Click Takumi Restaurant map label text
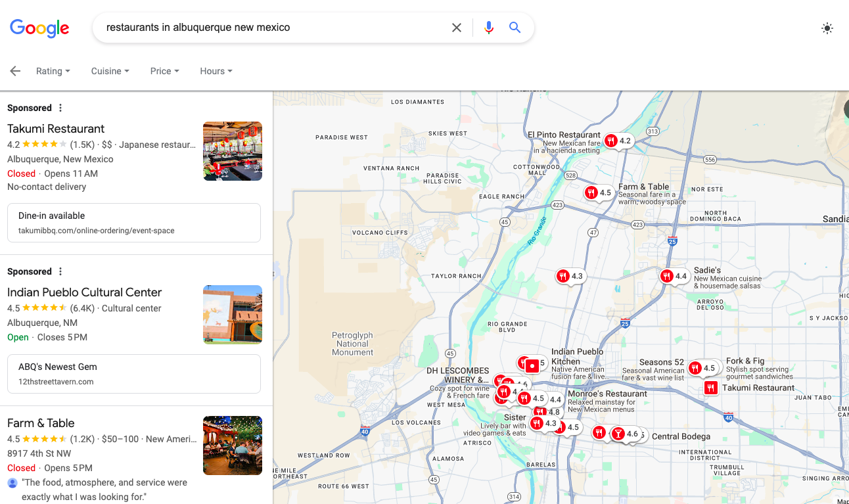 click(758, 388)
